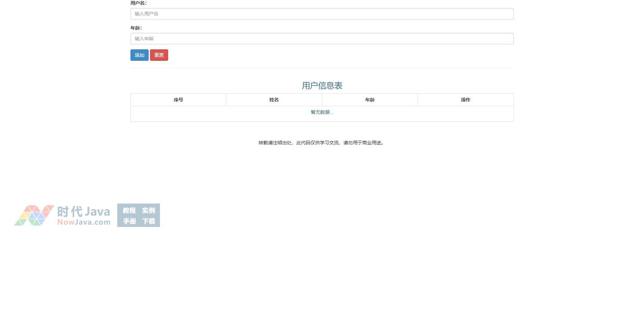Select 实例 in the watermark box

coord(148,211)
